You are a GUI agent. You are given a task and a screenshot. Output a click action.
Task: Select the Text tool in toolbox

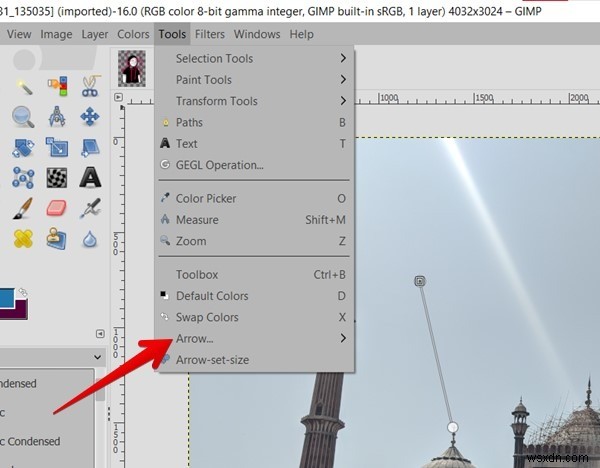(x=90, y=178)
